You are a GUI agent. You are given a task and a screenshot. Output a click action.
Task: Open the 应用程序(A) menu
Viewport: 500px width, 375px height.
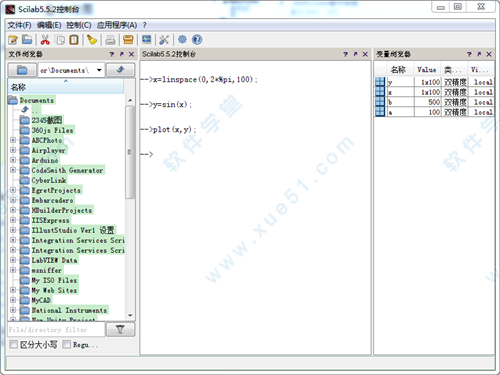coord(117,25)
